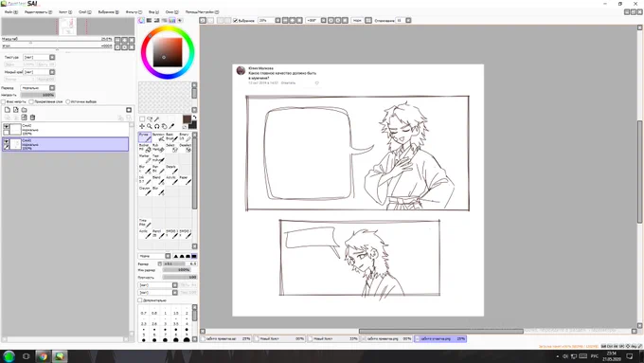
Task: Select the Marker brush preset
Action: 145,158
